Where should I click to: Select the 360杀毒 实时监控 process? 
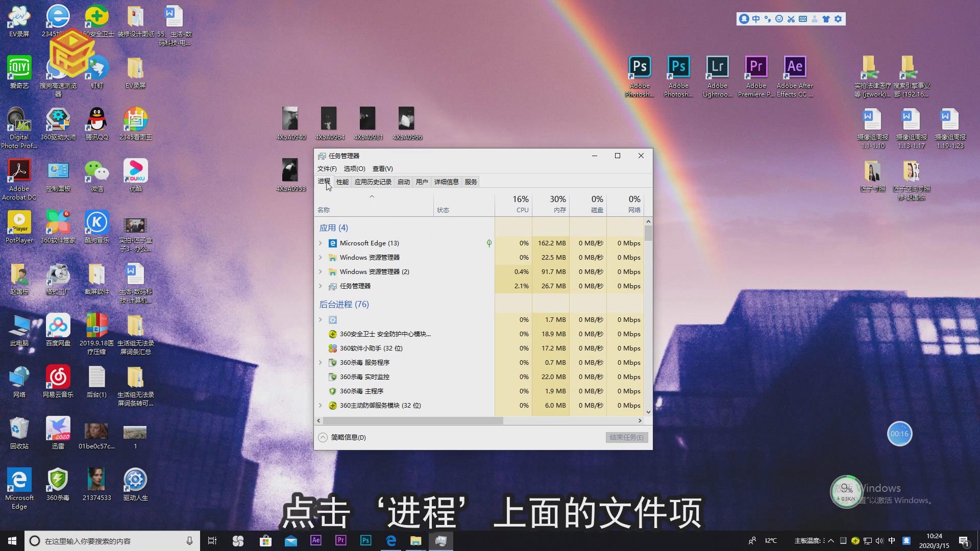coord(480,377)
